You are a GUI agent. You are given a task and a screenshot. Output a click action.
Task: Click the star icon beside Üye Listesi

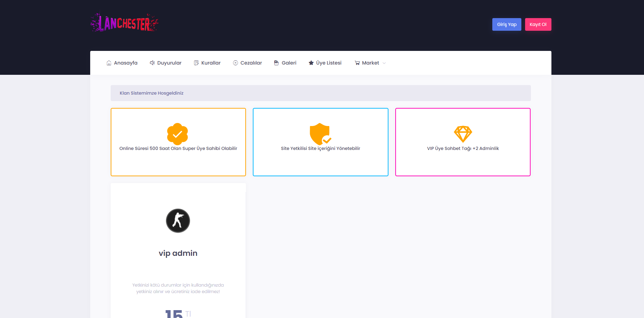pyautogui.click(x=311, y=63)
